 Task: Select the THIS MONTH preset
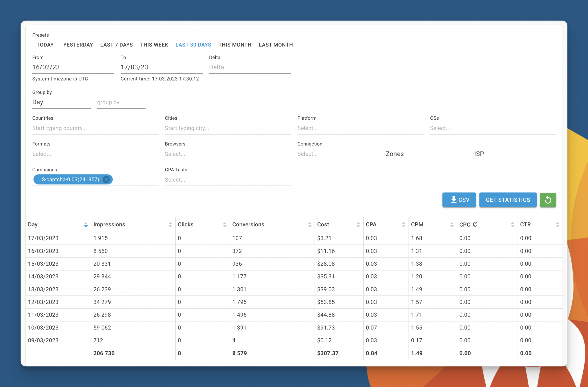click(235, 45)
